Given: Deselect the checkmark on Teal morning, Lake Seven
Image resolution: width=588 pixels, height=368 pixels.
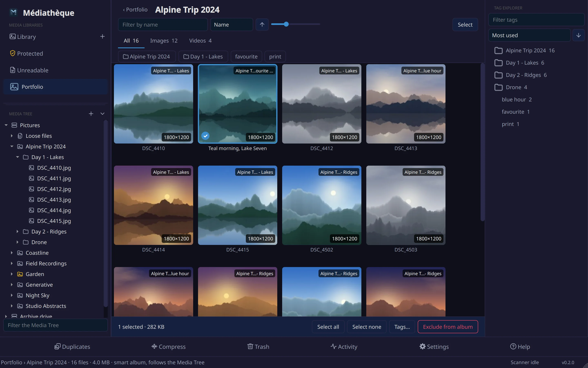Looking at the screenshot, I should 205,136.
